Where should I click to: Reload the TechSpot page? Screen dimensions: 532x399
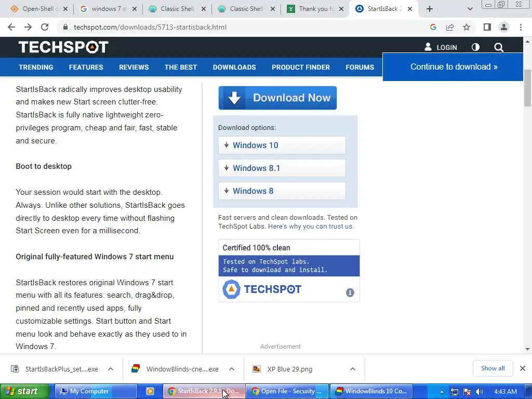[x=45, y=27]
